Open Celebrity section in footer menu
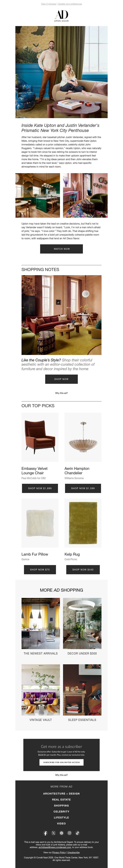The height and width of the screenshot is (868, 123). [x=61, y=811]
